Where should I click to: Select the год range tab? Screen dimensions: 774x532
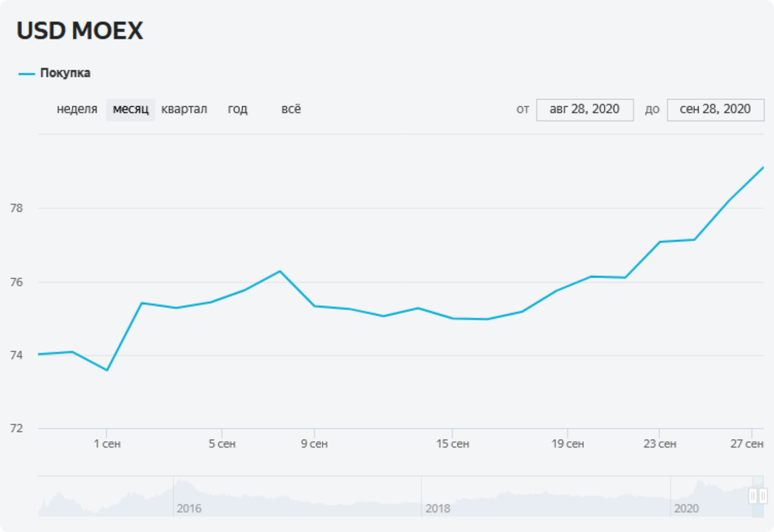click(237, 109)
